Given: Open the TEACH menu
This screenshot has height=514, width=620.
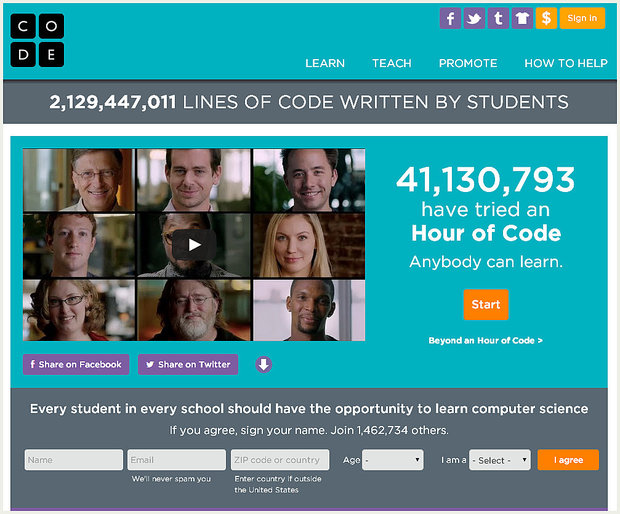Looking at the screenshot, I should (x=392, y=63).
